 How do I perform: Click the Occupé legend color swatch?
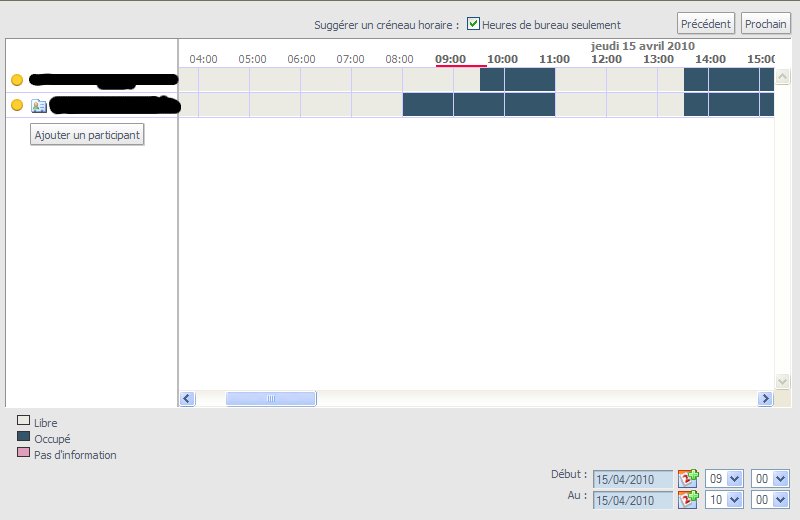pyautogui.click(x=24, y=437)
